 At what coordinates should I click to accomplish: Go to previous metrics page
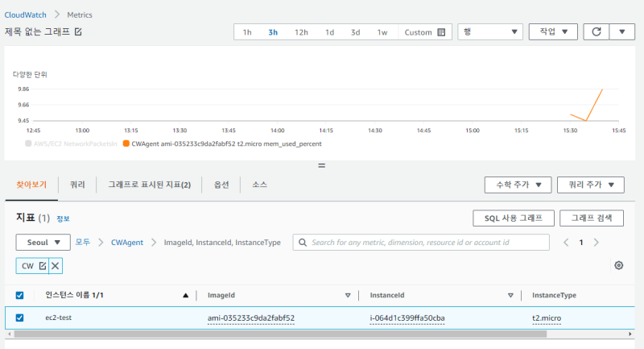pyautogui.click(x=566, y=243)
